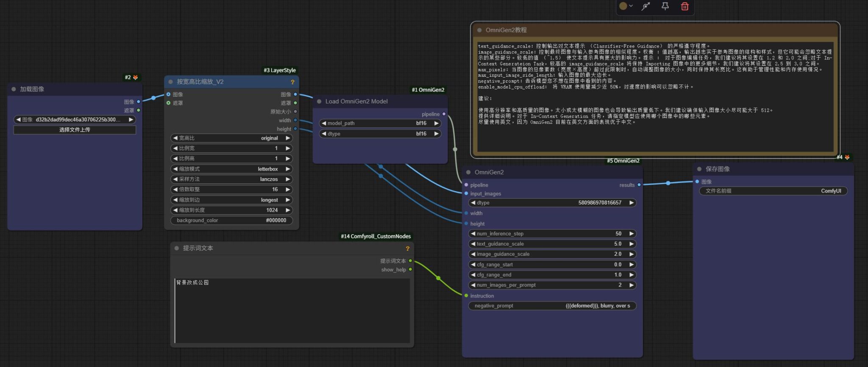868x367 pixels.
Task: Open help on the 提示词文本 node
Action: (x=408, y=248)
